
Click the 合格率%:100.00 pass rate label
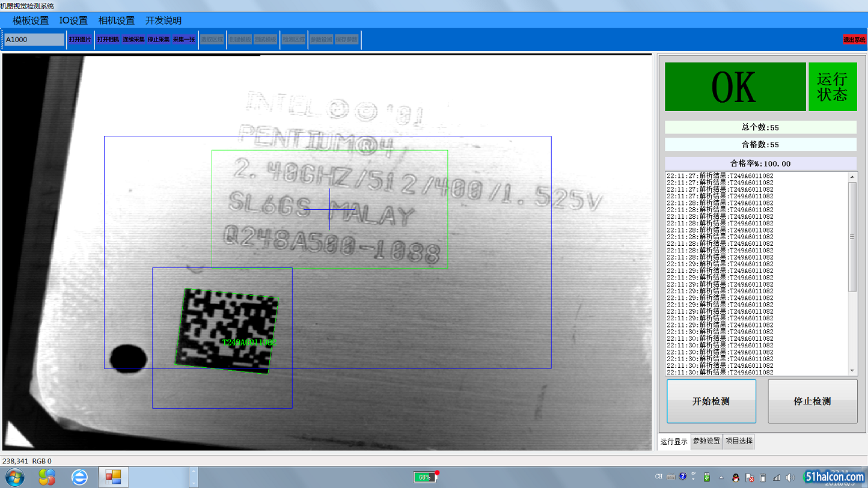(760, 163)
